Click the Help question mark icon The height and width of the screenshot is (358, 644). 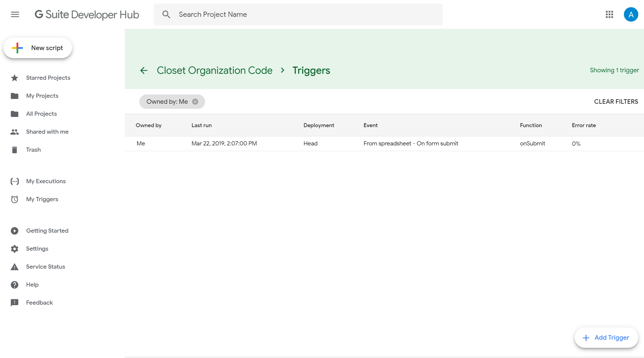pos(14,285)
